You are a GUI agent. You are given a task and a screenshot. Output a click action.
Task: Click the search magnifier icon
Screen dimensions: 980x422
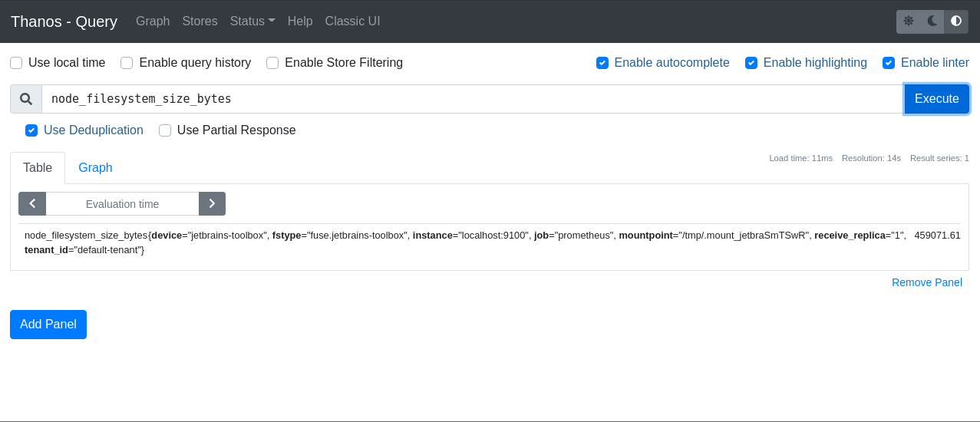click(26, 99)
